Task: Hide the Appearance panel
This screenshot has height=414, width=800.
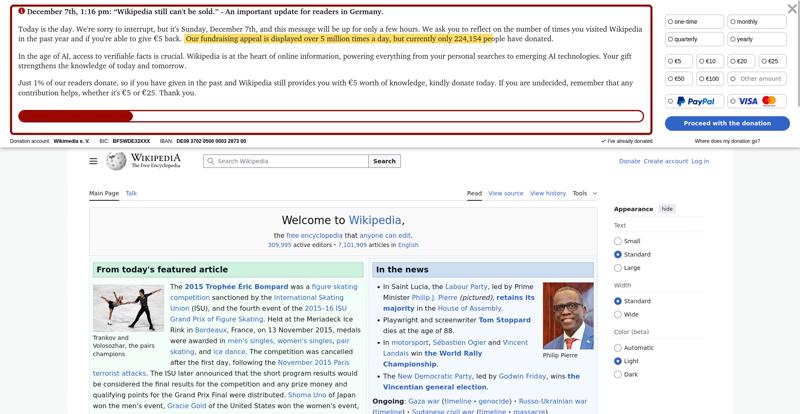Action: coord(667,209)
